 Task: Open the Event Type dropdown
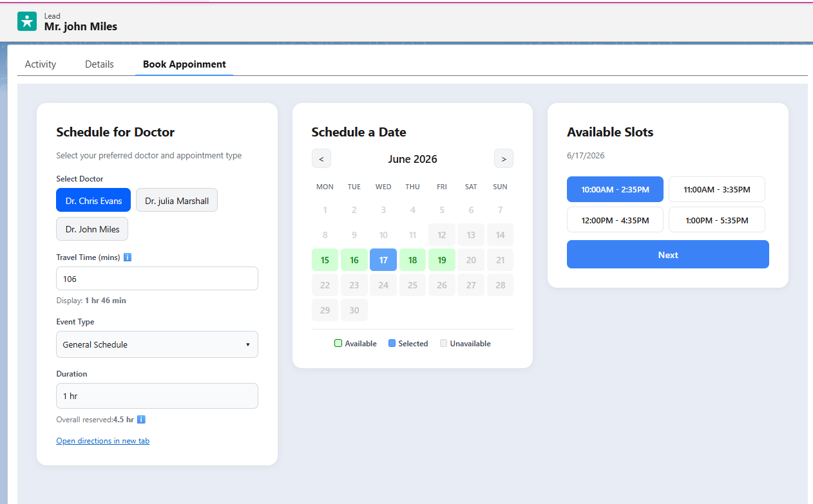(x=157, y=344)
